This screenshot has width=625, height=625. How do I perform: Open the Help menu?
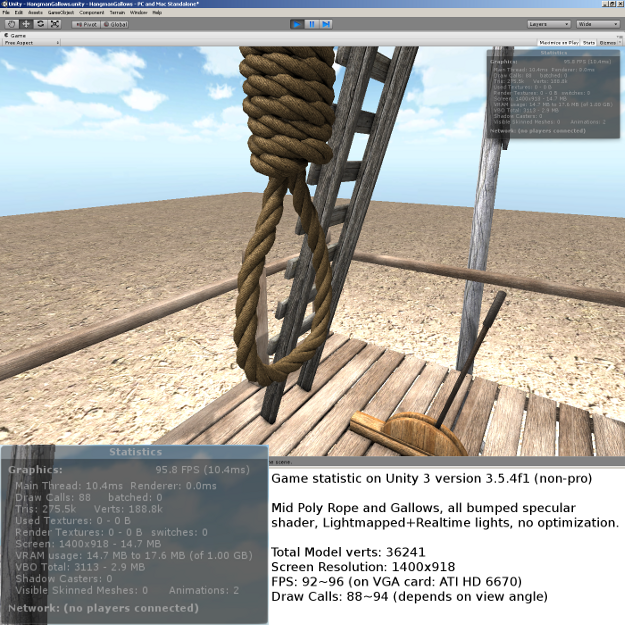(157, 13)
